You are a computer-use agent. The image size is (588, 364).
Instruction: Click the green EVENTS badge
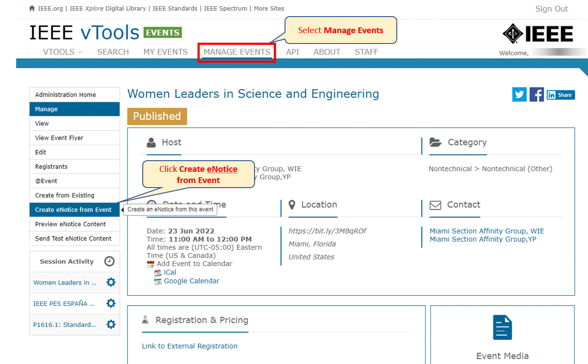(162, 32)
